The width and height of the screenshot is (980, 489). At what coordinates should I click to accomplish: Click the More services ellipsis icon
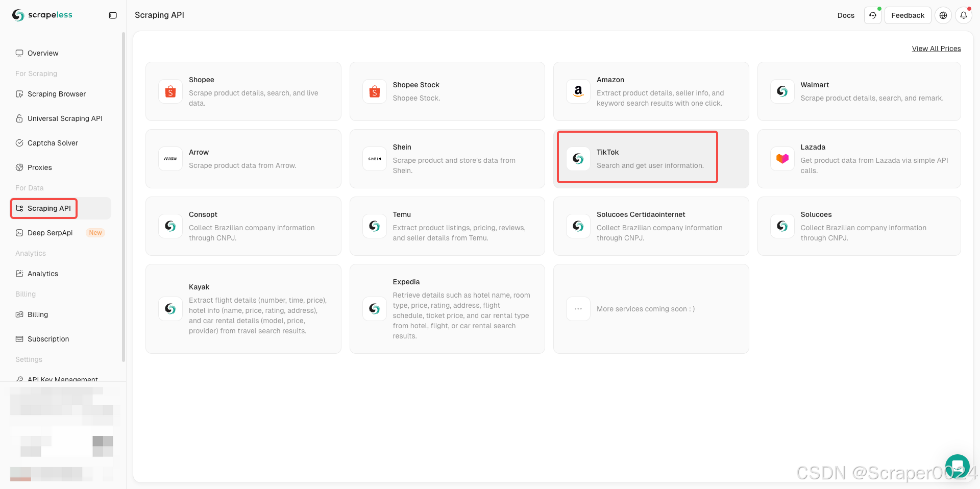click(x=578, y=309)
